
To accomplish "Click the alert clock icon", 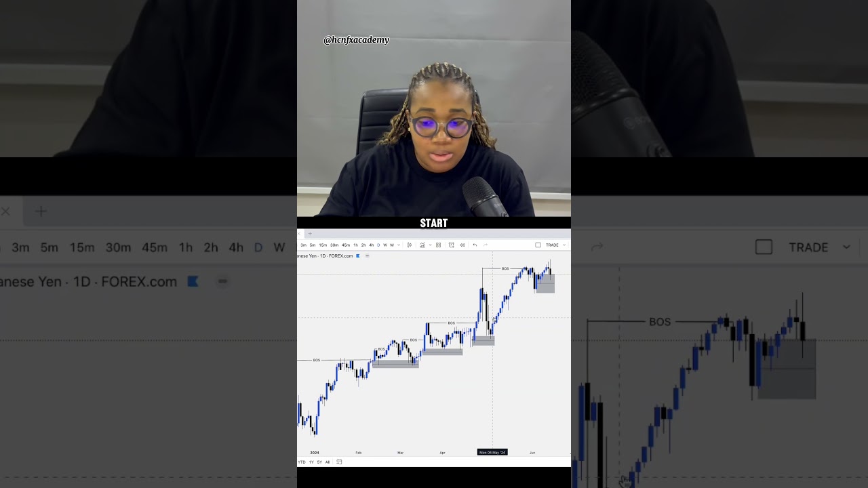I will pos(451,245).
